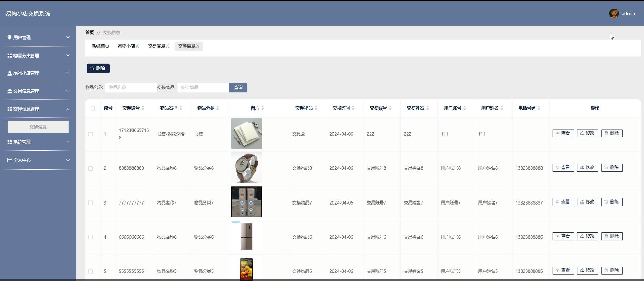This screenshot has width=644, height=281.
Task: Switch to the 系统首页 tab
Action: (100, 46)
